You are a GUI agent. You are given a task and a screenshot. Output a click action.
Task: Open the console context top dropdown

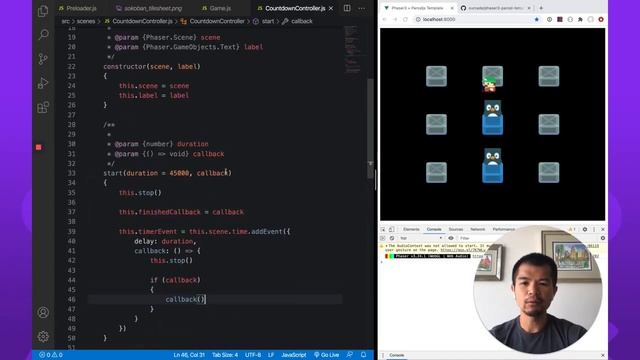(421, 238)
